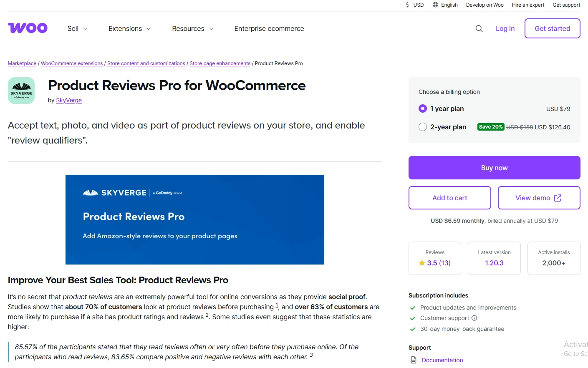Click the document icon next to Documentation
Viewport: 588px width, 368px height.
pos(413,360)
